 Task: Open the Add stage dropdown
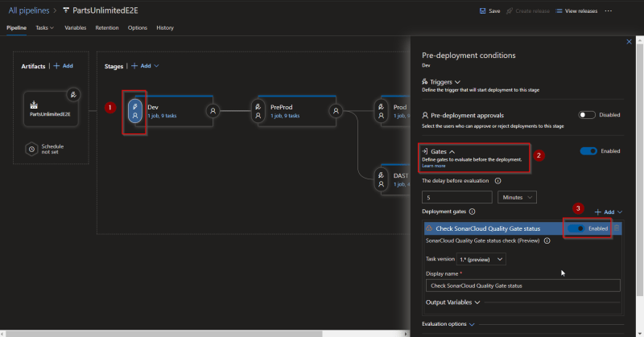click(x=145, y=66)
